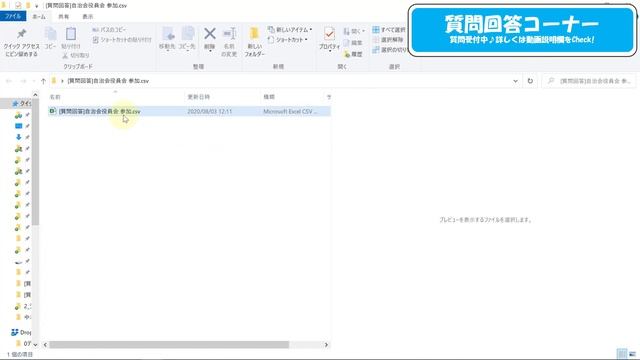
Task: Click Quick access item in navigation pane
Action: point(21,103)
